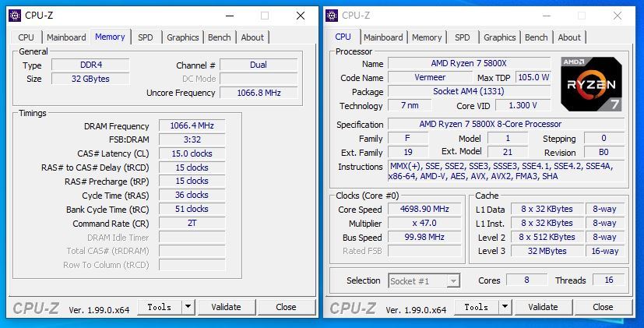The image size is (644, 328).
Task: Switch to Memory tab in right window
Action: pos(427,37)
